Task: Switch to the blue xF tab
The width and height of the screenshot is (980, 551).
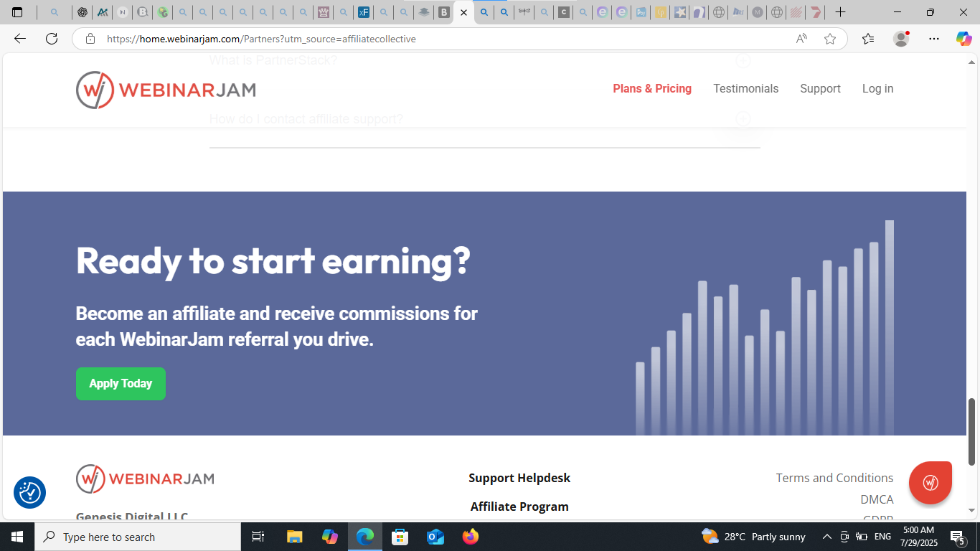Action: (x=364, y=12)
